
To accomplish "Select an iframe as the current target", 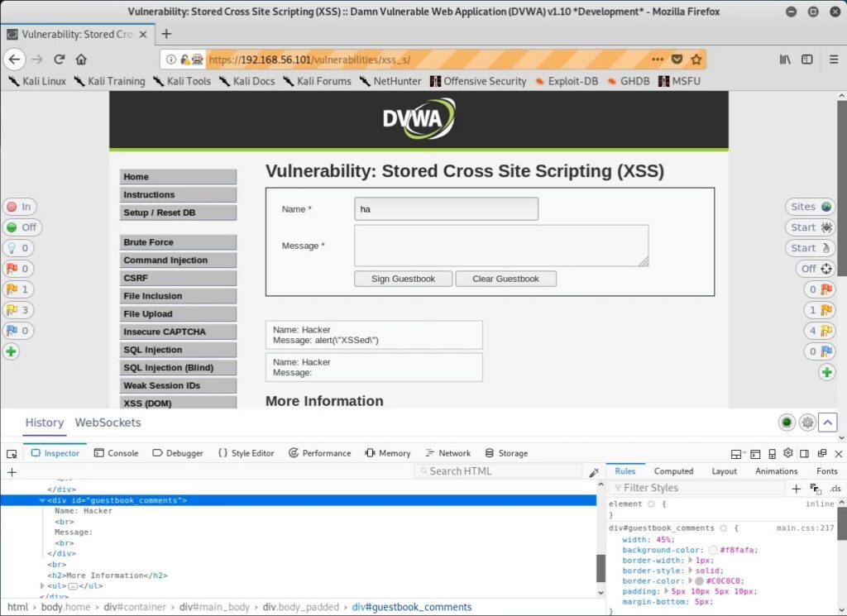I will [737, 453].
